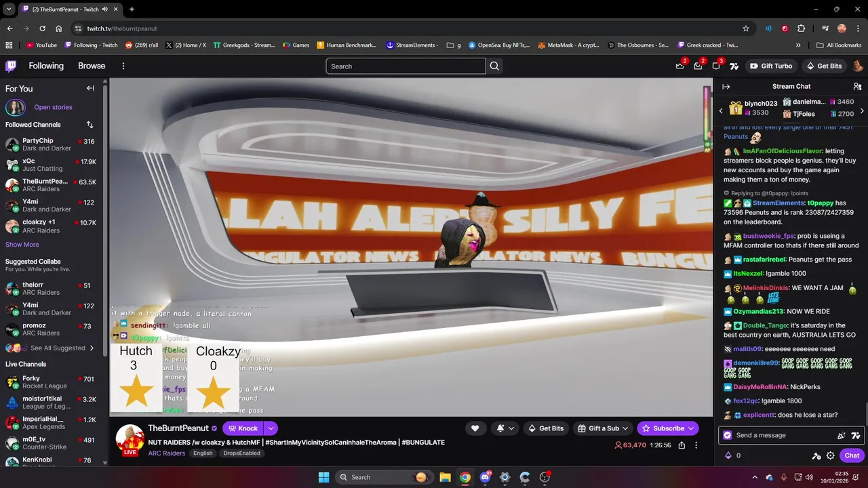Click the Twitch search input field

click(x=406, y=66)
